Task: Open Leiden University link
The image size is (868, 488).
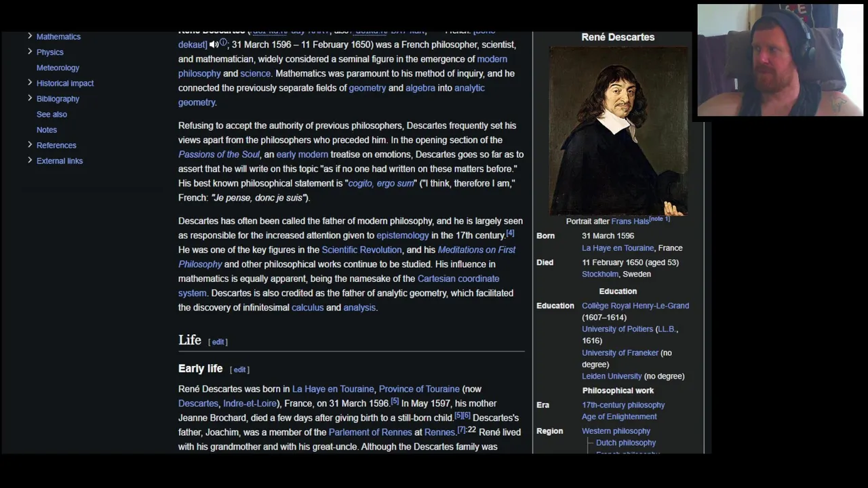Action: (x=612, y=376)
